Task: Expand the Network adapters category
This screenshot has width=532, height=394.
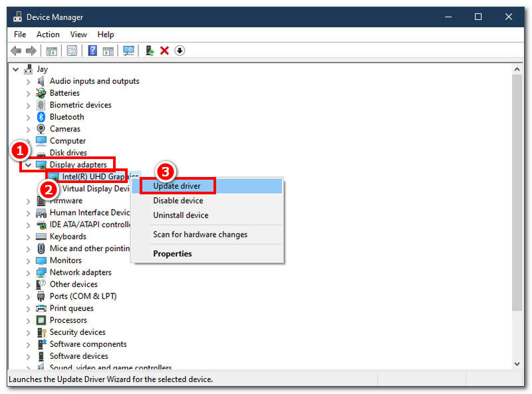Action: (x=28, y=273)
